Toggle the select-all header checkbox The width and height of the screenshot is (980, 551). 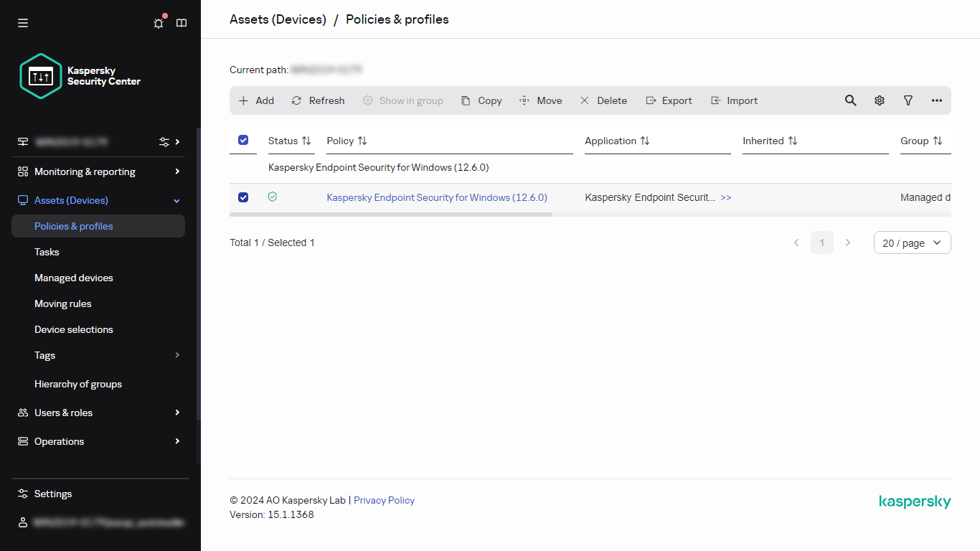pos(243,141)
